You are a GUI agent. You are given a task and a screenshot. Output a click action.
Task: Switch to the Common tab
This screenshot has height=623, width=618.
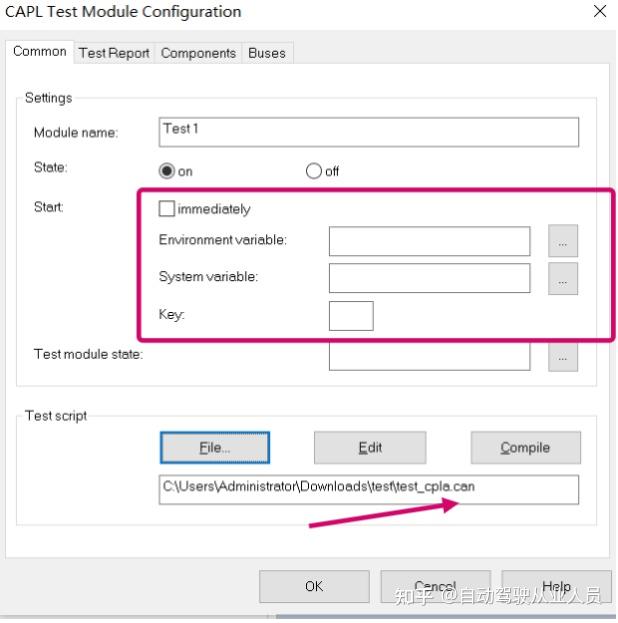(40, 52)
